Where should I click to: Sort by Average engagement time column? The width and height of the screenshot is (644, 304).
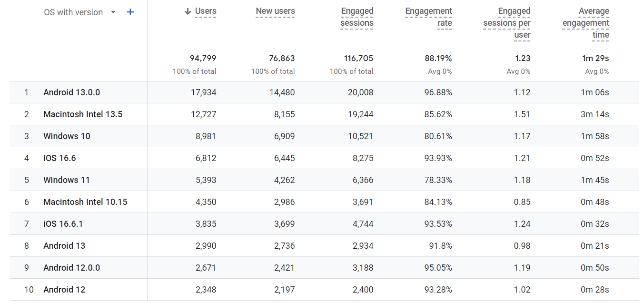(x=585, y=23)
